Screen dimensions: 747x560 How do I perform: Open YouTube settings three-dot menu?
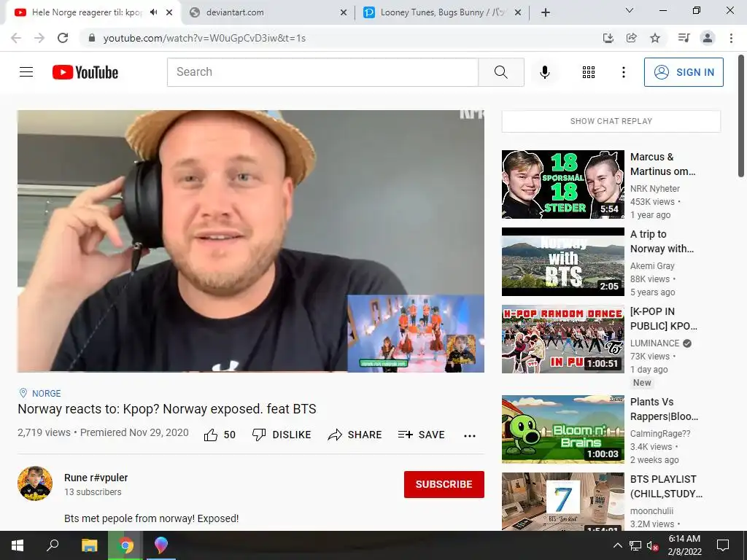pos(623,72)
